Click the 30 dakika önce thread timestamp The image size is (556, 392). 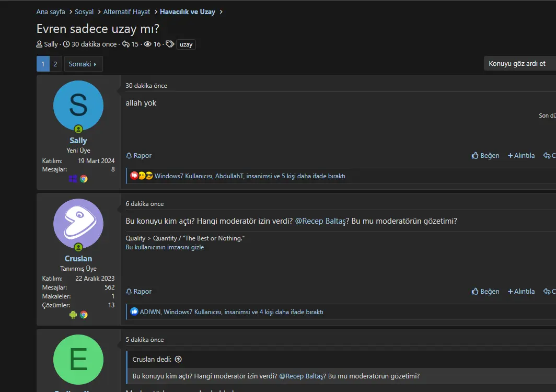pos(94,44)
